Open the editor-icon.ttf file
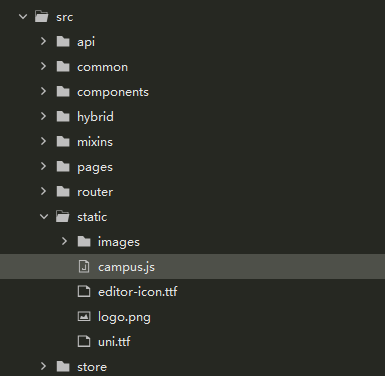Image resolution: width=385 pixels, height=376 pixels. (138, 292)
